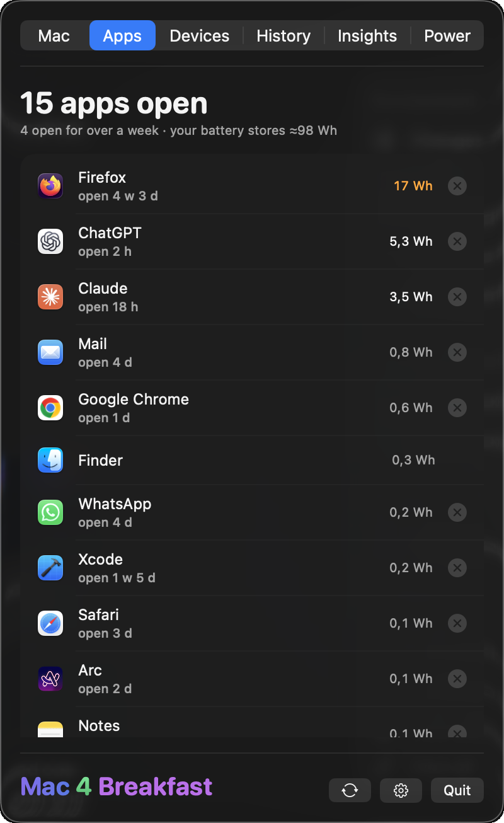Click the ChatGPT app icon
This screenshot has height=823, width=504.
tap(50, 241)
